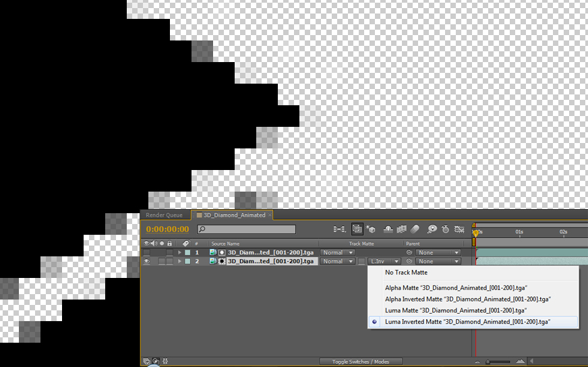The image size is (588, 367).
Task: Toggle Preserve Underlying Transparency on layer 2
Action: (x=361, y=261)
